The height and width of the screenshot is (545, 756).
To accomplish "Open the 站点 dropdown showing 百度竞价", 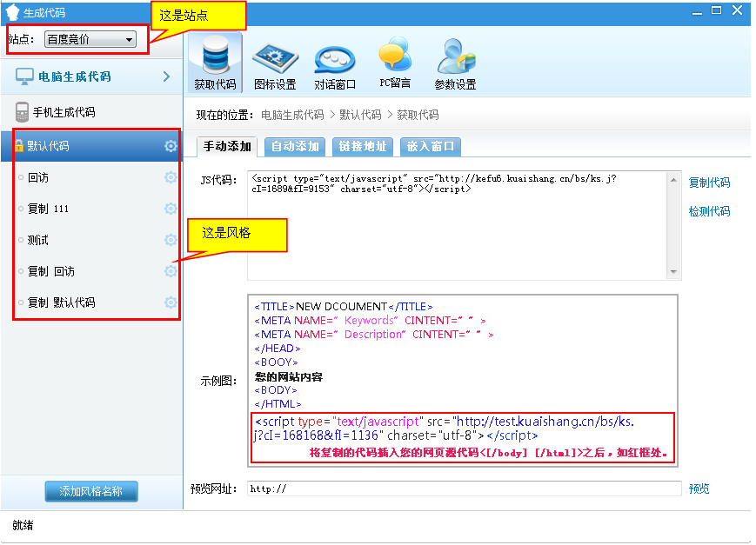I will [x=90, y=39].
